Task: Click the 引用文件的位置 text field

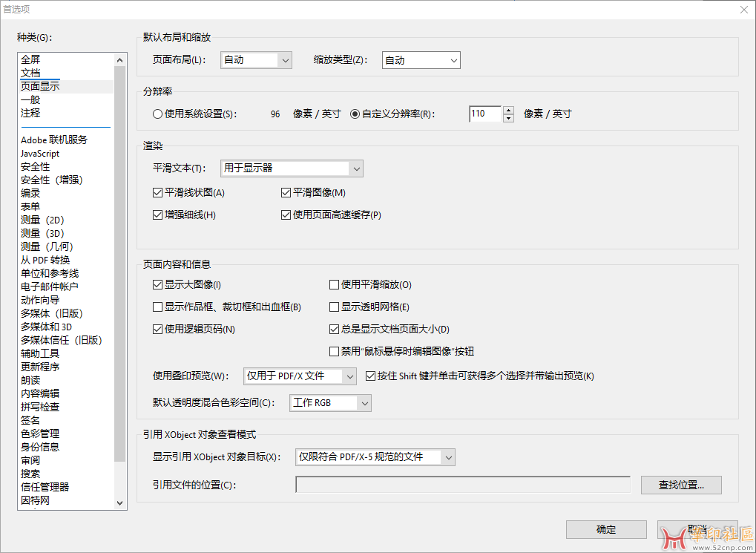Action: 462,485
